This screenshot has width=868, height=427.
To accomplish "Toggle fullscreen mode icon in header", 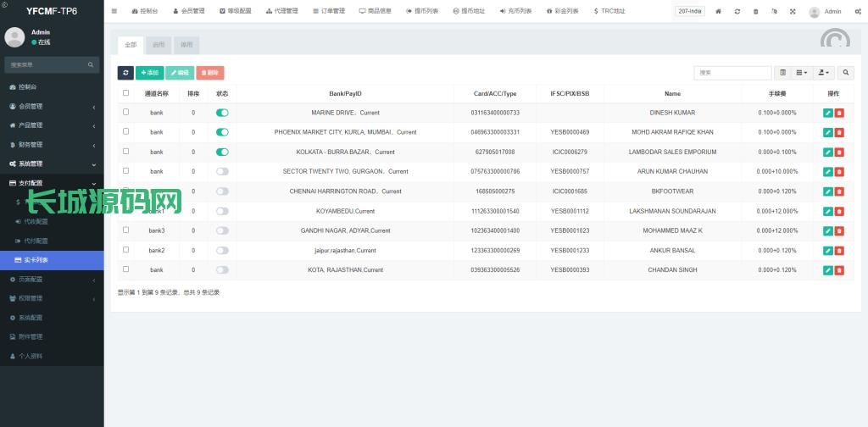I will pyautogui.click(x=793, y=12).
